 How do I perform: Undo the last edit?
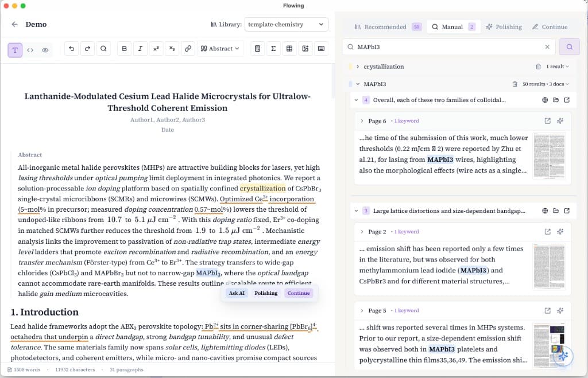(72, 48)
